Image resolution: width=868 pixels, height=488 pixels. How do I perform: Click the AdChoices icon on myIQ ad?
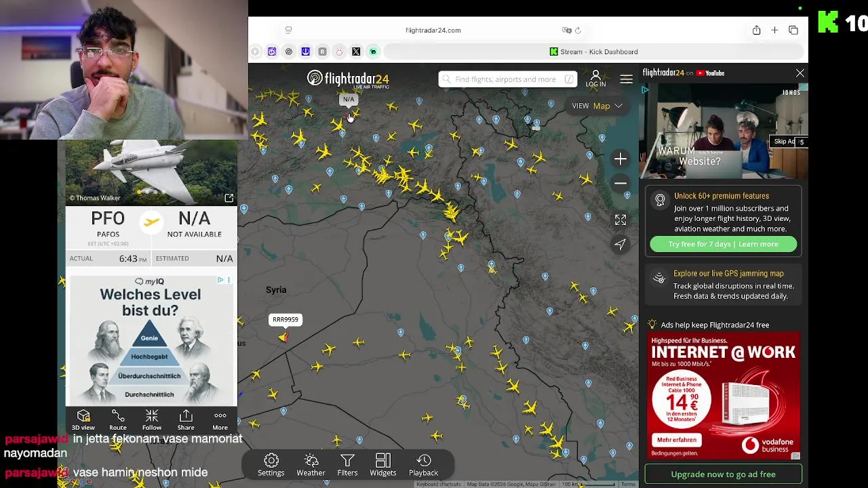(220, 280)
